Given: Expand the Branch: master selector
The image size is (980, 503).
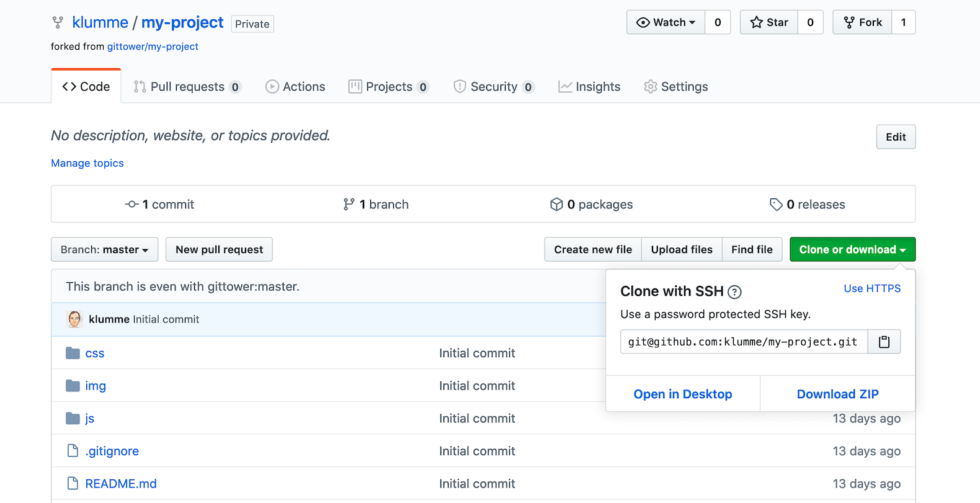Looking at the screenshot, I should pyautogui.click(x=104, y=249).
